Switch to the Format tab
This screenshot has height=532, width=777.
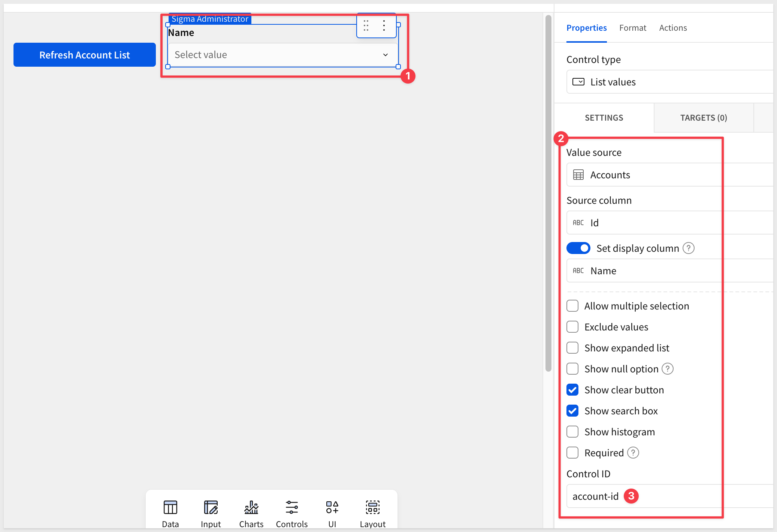tap(632, 28)
